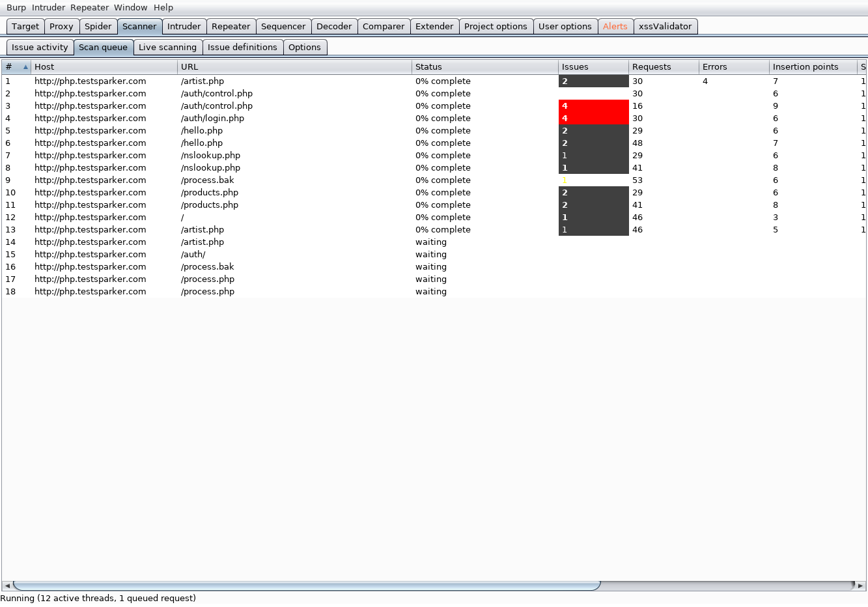Click the "0% complete" status in row 6

tap(443, 143)
